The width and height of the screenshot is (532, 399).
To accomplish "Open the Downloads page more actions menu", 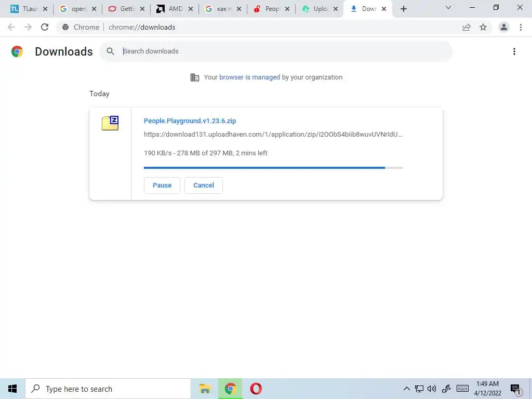I will coord(514,51).
